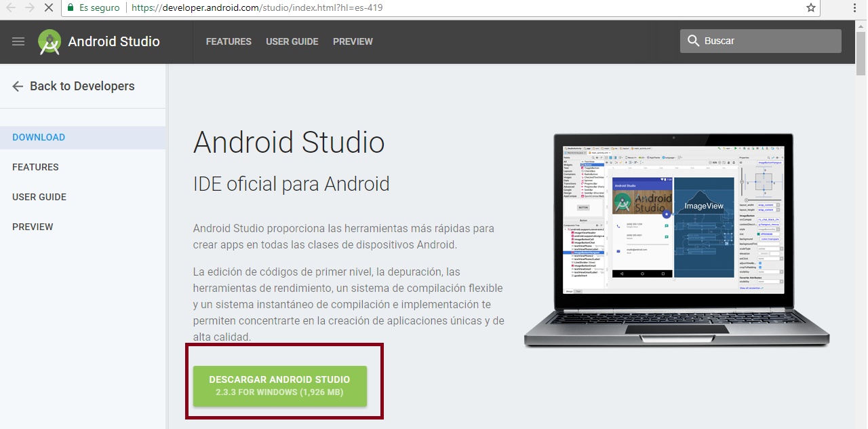Click the Android Studio logo
Screen dimensions: 868x429
(48, 41)
